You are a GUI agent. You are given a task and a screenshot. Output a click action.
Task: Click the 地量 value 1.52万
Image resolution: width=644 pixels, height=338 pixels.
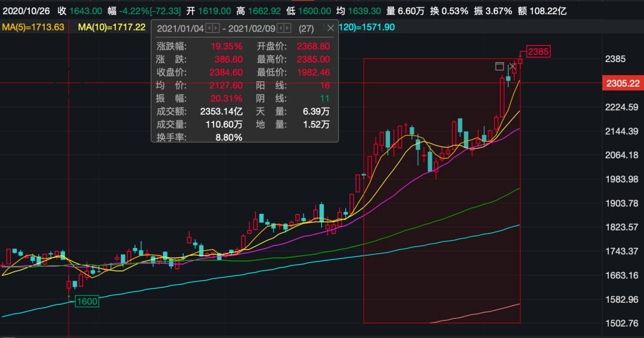tap(316, 124)
